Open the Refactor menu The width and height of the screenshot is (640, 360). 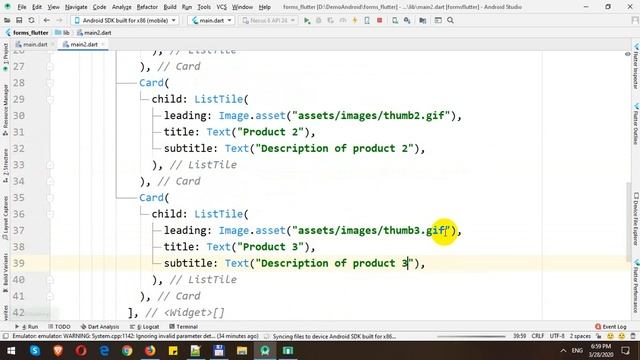pyautogui.click(x=147, y=7)
